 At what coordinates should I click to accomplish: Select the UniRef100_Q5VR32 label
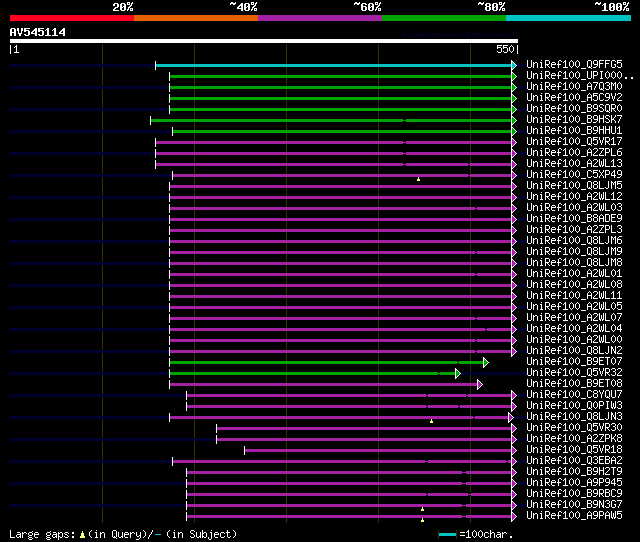pyautogui.click(x=574, y=373)
